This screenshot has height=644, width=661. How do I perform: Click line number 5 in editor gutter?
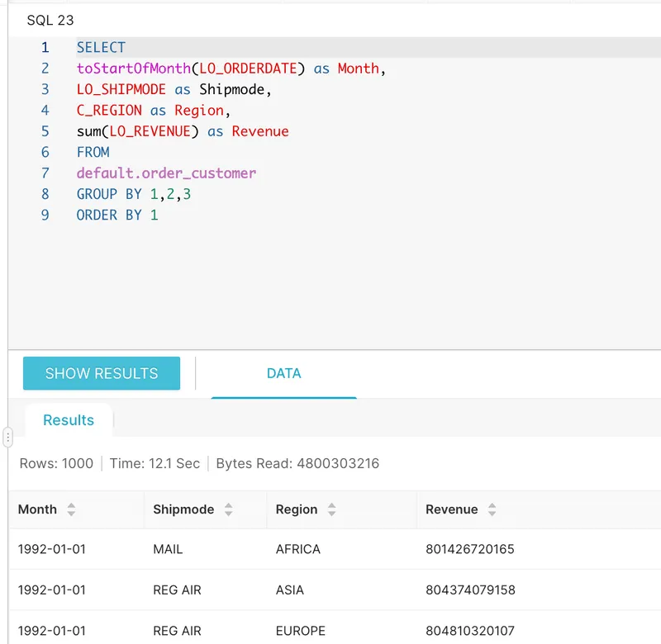coord(45,131)
